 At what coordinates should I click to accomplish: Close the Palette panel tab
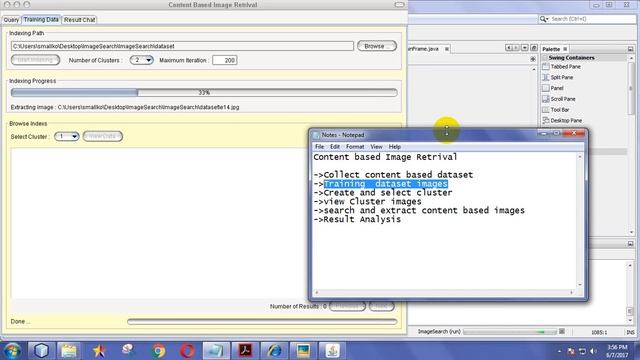pos(565,49)
